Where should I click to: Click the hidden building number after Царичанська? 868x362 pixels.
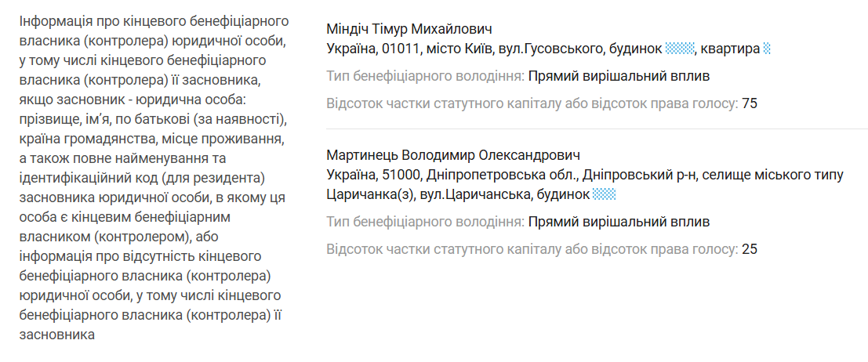(x=604, y=194)
